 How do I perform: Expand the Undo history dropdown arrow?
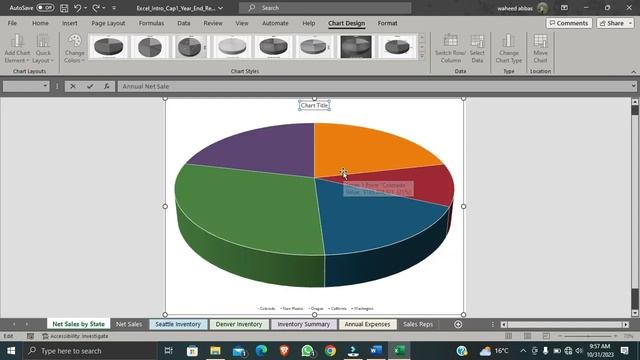point(85,8)
